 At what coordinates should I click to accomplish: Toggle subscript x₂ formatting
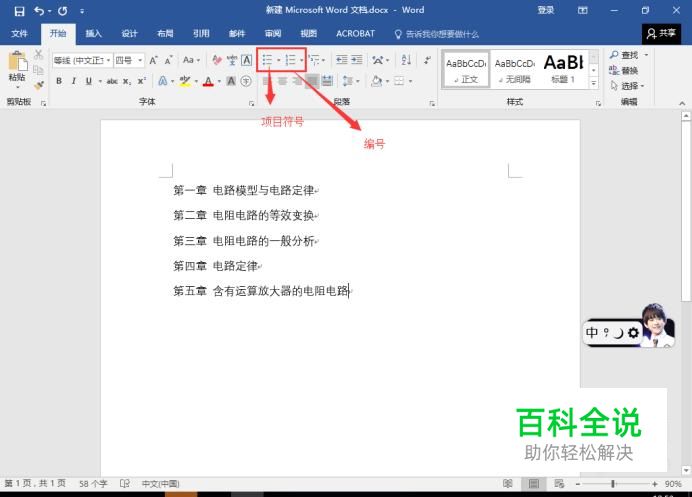coord(127,81)
